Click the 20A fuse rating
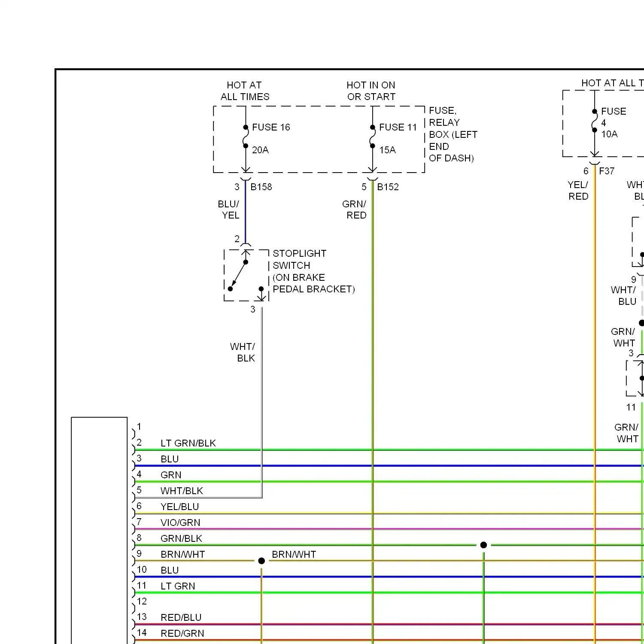Image resolution: width=644 pixels, height=644 pixels. pos(260,150)
